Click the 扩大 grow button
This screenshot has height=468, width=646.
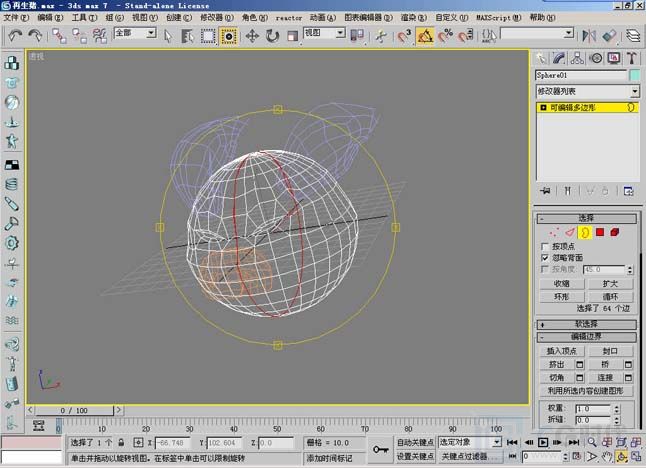610,284
